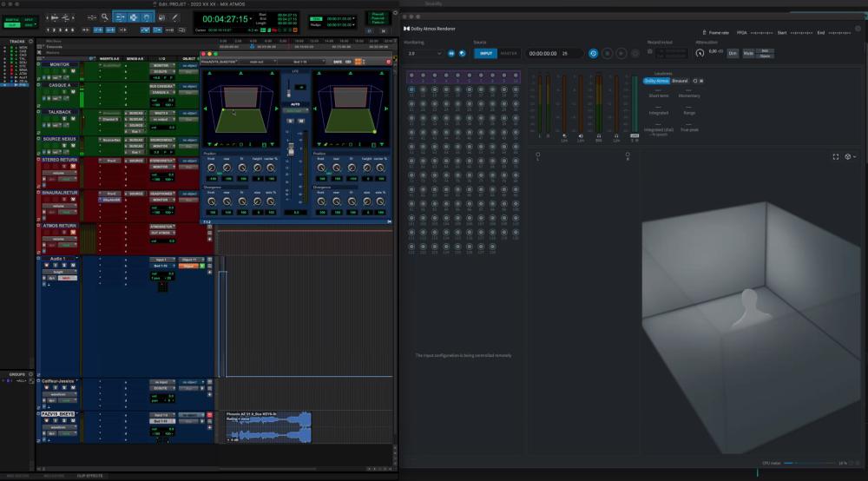Solo the SOURCE NEXUS track

click(x=63, y=146)
